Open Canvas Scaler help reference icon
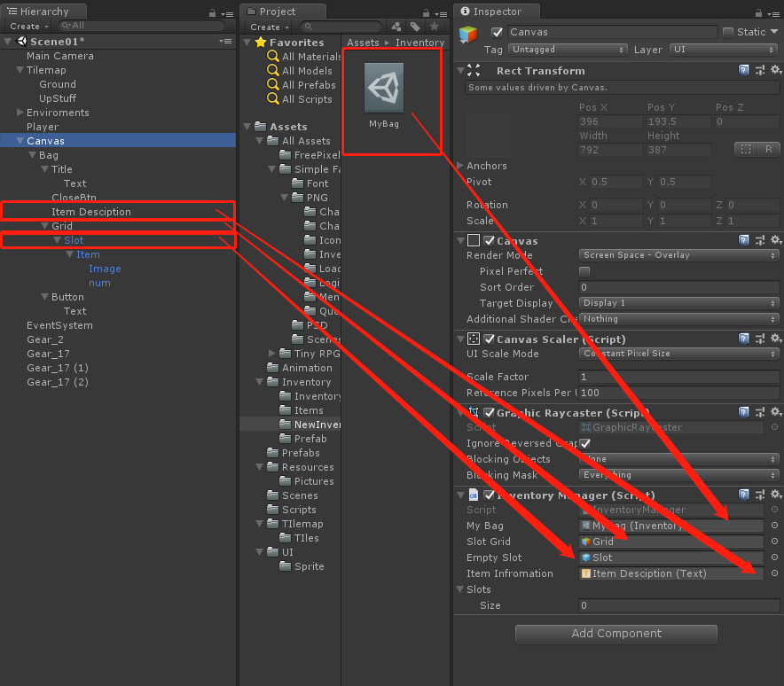Viewport: 784px width, 686px height. tap(743, 339)
